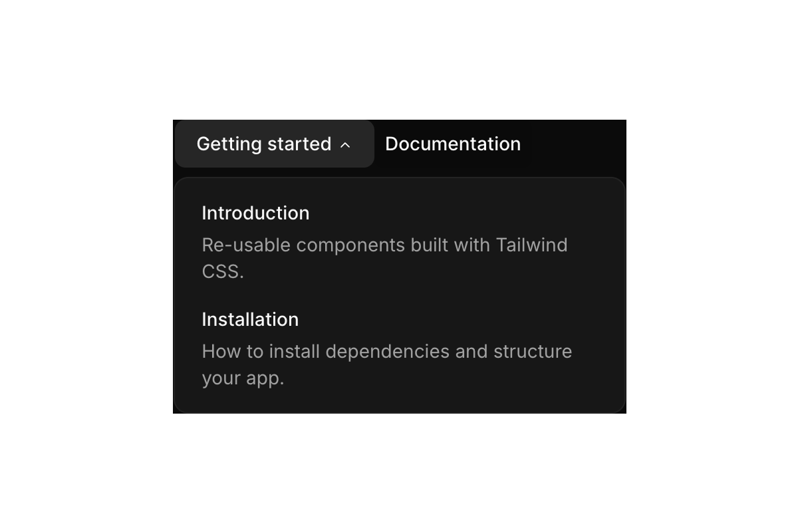Click the black area above navigation bar
The image size is (798, 532).
[x=399, y=60]
